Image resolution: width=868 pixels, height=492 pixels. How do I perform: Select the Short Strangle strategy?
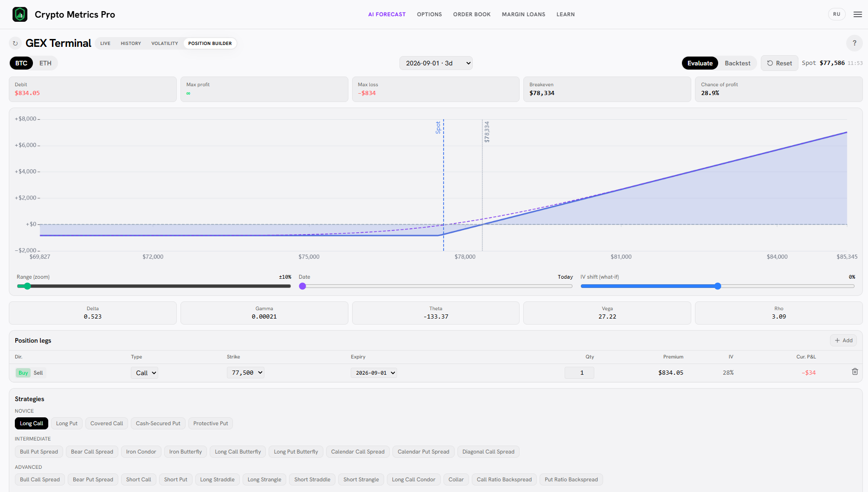361,479
